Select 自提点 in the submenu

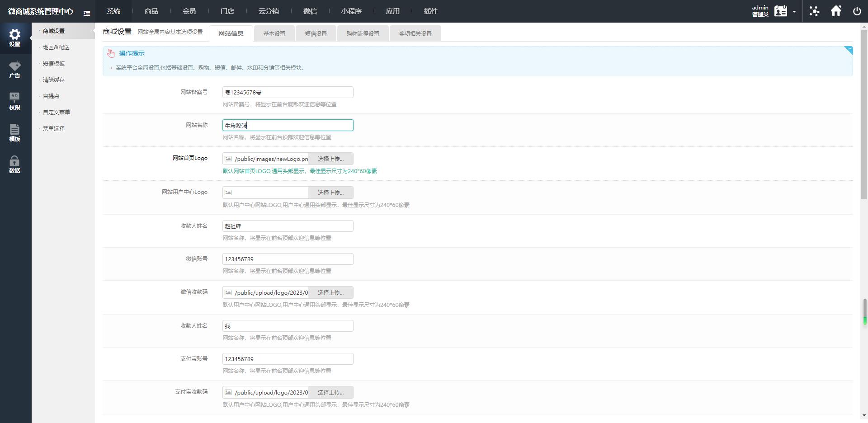51,96
